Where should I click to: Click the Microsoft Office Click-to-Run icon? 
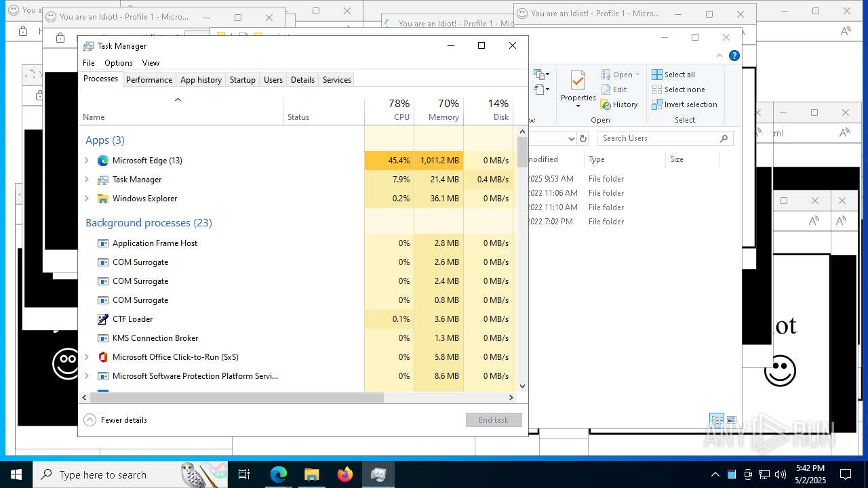pyautogui.click(x=103, y=357)
